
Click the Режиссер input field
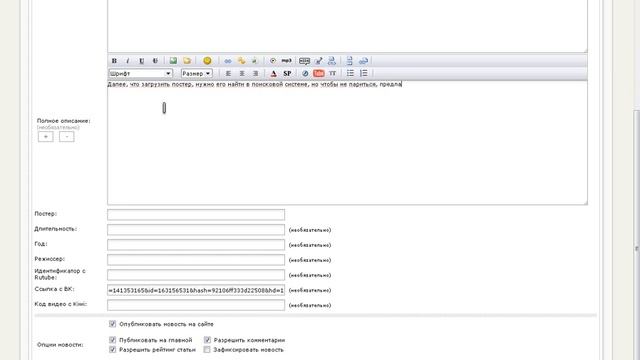[x=196, y=260]
